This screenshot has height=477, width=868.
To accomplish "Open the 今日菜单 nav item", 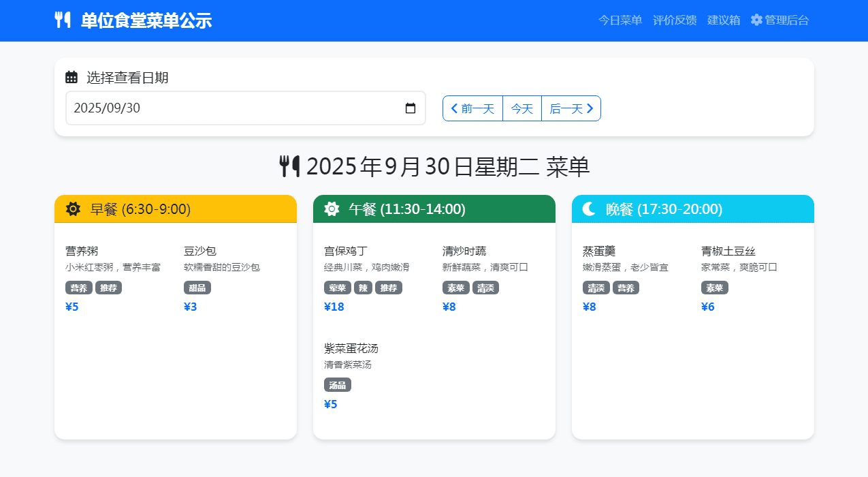I will (x=620, y=20).
